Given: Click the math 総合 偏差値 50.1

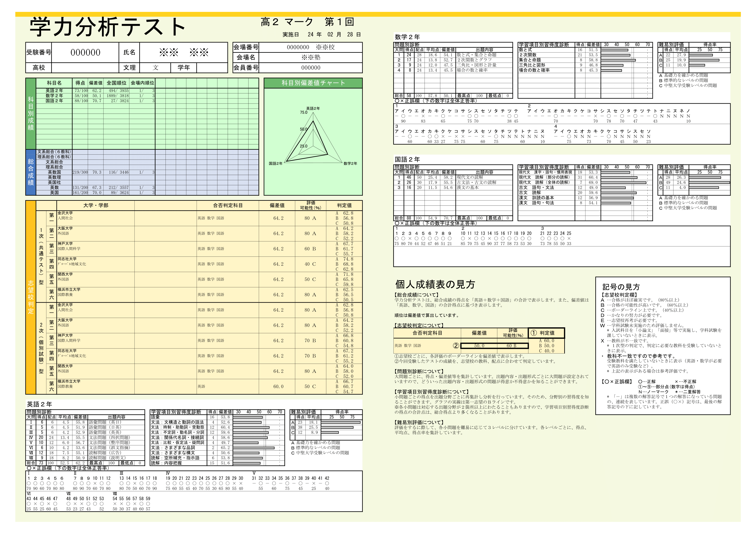Looking at the screenshot, I should click(448, 96).
